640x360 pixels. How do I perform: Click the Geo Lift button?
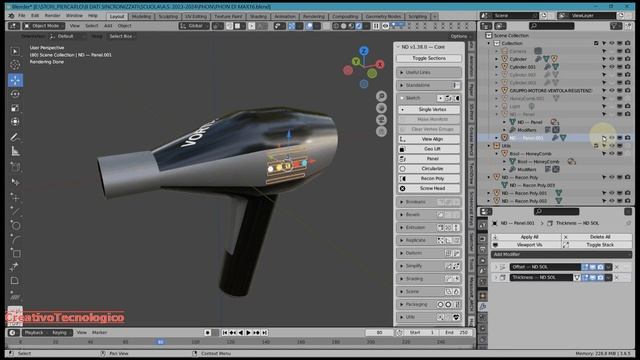[x=429, y=149]
